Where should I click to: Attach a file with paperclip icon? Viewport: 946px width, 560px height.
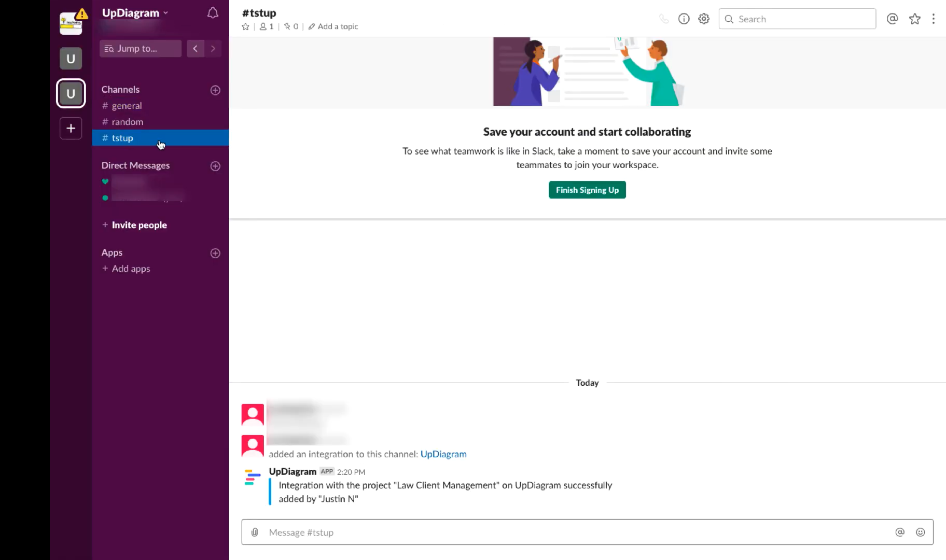[255, 533]
